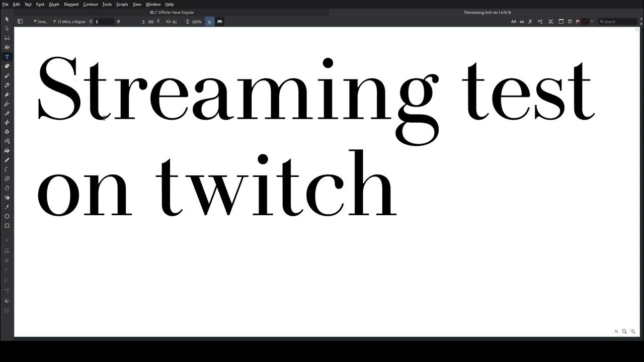Toggle the glasses icon next to 'S'
Image resolution: width=644 pixels, height=362 pixels.
click(220, 22)
